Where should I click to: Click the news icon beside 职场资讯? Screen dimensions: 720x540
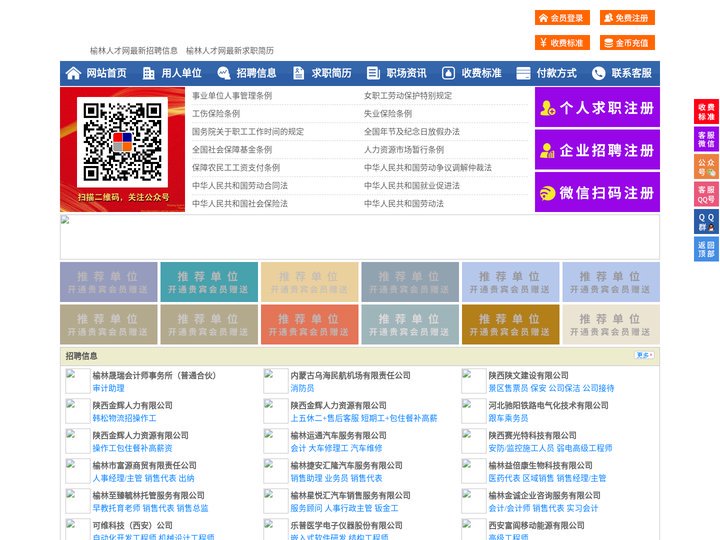(x=373, y=73)
